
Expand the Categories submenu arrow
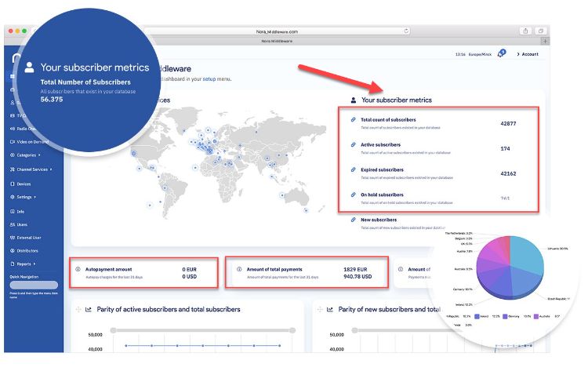39,155
